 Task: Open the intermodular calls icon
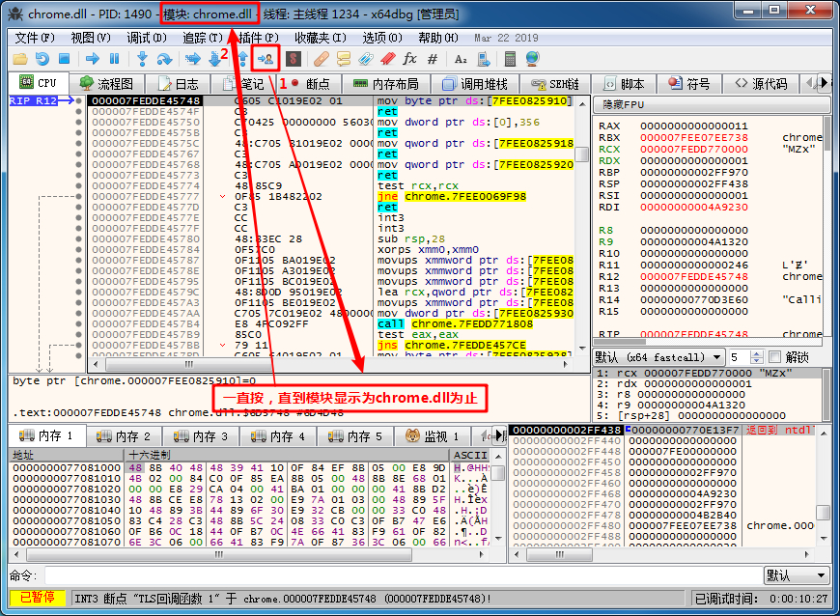(483, 59)
